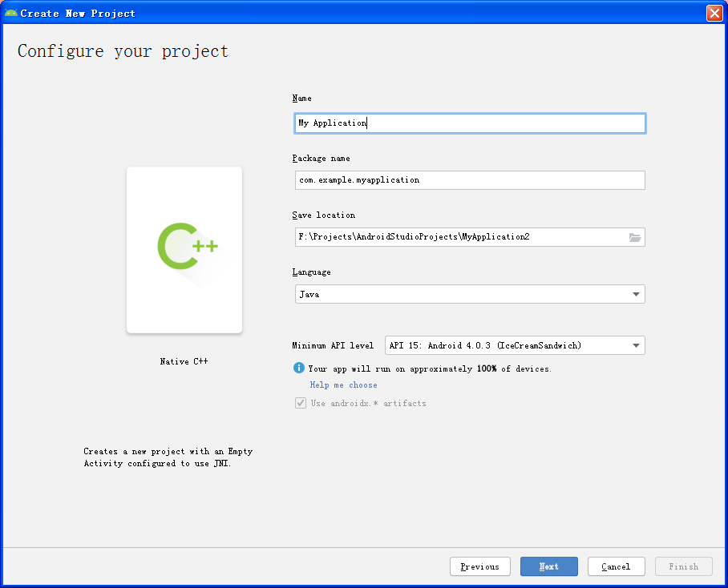Click the Previous button

(480, 566)
